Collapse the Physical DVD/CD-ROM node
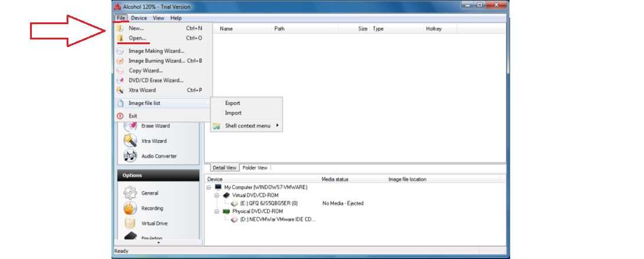Screen dimensions: 644x259 point(217,211)
